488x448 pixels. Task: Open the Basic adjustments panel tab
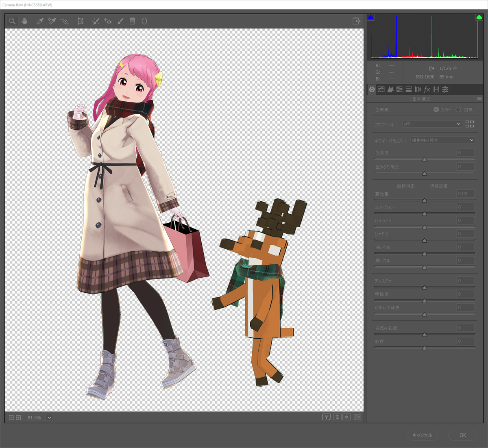pyautogui.click(x=372, y=89)
